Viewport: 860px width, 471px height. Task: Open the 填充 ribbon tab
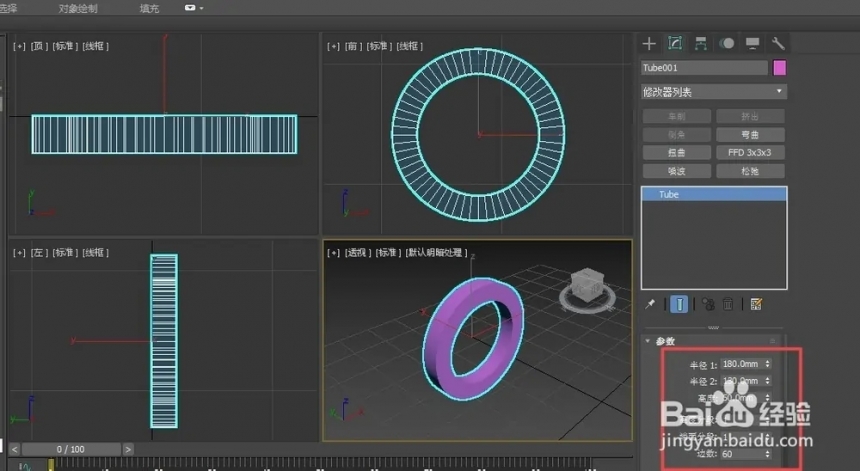click(x=149, y=8)
